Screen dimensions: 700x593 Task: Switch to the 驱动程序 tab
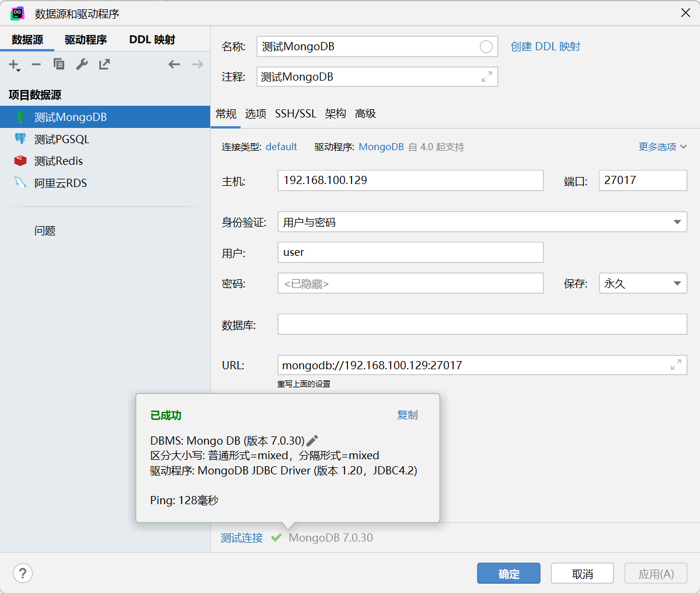click(x=86, y=39)
